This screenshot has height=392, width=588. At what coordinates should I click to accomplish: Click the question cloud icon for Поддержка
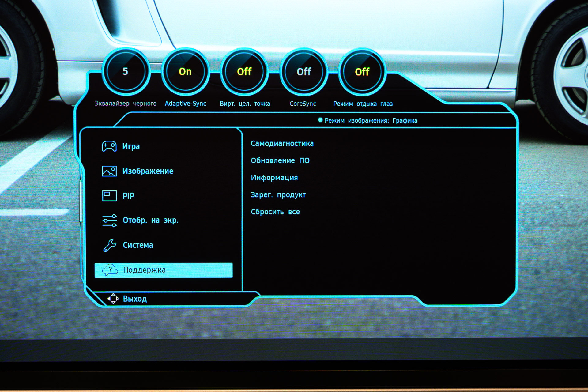point(110,270)
